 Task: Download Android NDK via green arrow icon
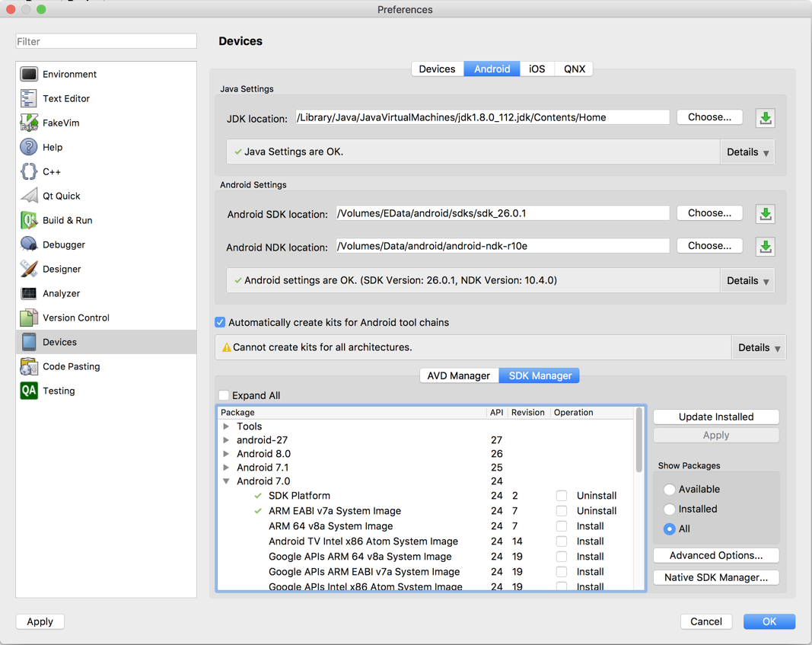pyautogui.click(x=766, y=247)
